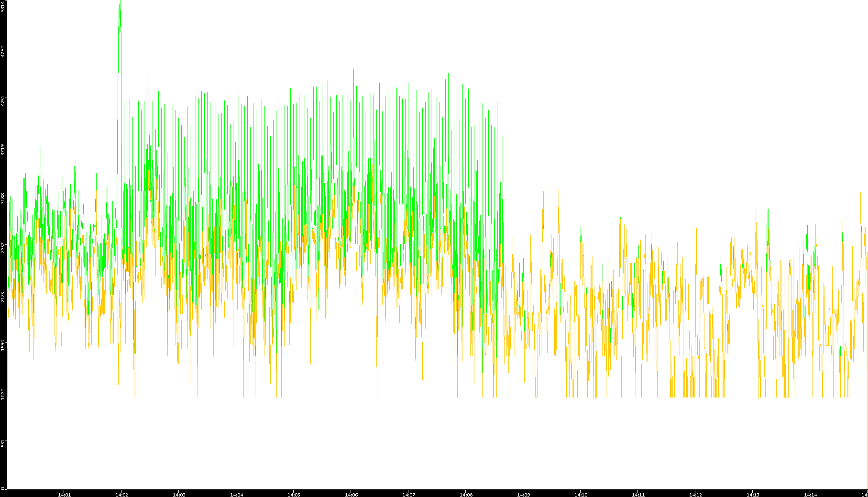
Task: Select the 4251 vertical axis label
Action: (3, 101)
